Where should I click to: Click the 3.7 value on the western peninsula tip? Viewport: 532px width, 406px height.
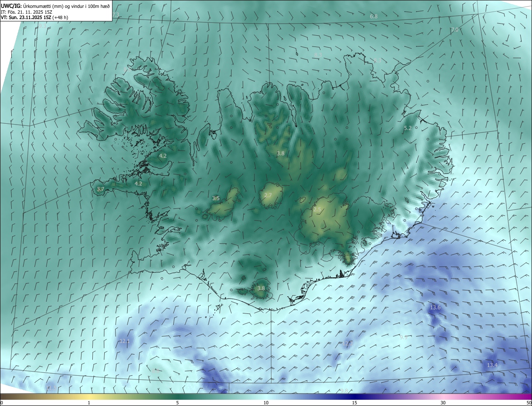(x=100, y=189)
